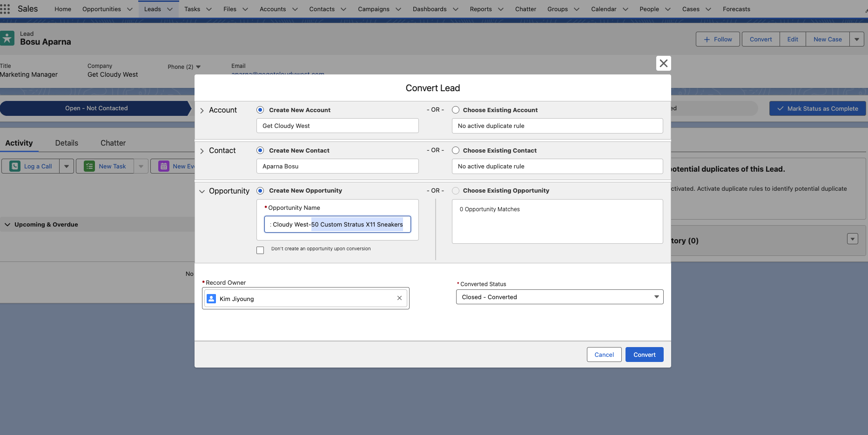This screenshot has height=435, width=868.
Task: Open the Dashboards navigation menu item
Action: pos(429,9)
